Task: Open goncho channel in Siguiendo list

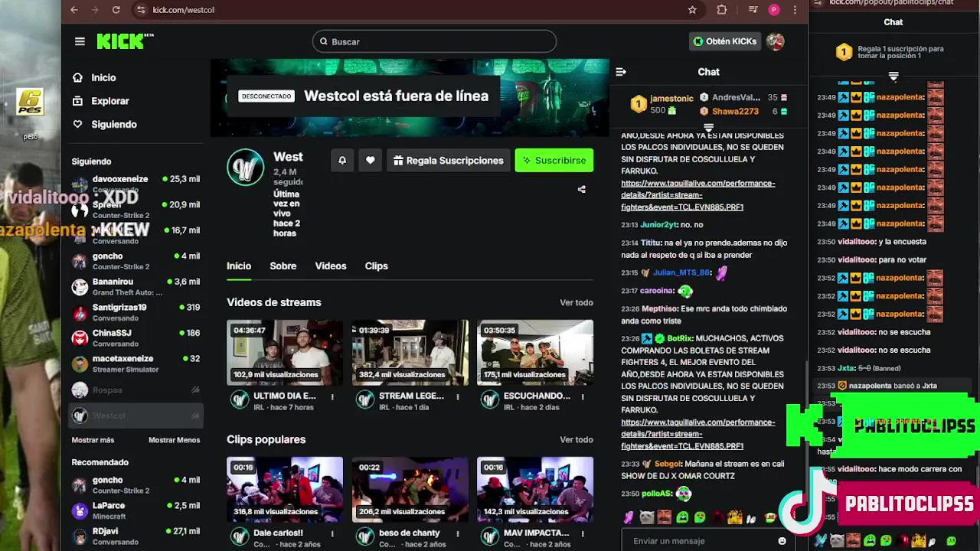Action: click(x=136, y=261)
